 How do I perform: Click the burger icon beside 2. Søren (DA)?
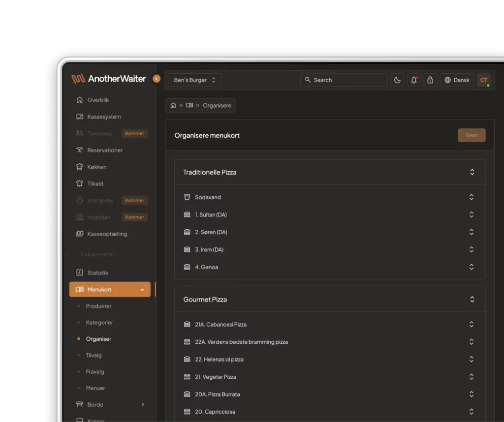(187, 232)
